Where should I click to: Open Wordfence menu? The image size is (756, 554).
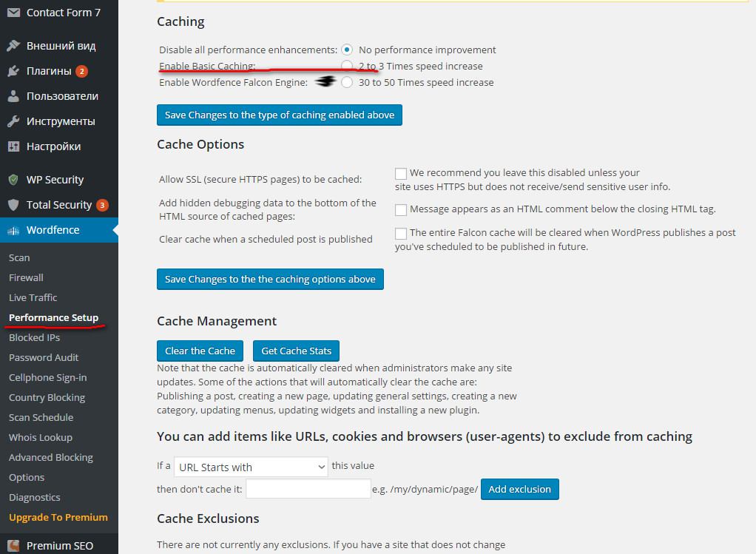point(59,230)
